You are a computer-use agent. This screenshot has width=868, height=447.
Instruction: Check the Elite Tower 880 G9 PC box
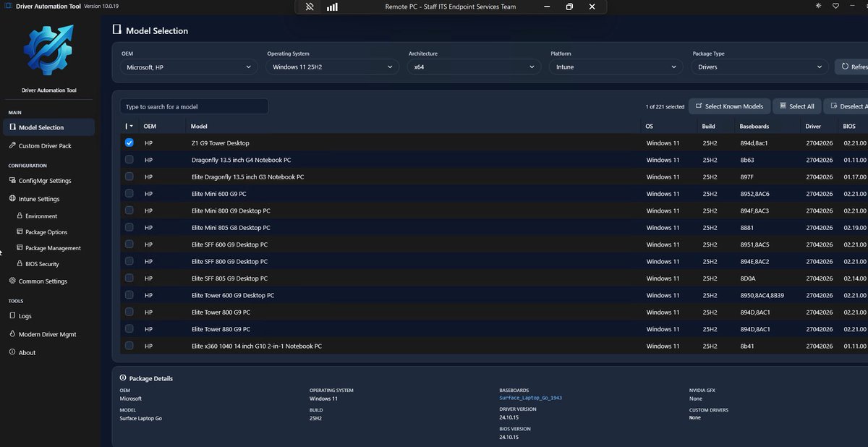click(x=129, y=328)
